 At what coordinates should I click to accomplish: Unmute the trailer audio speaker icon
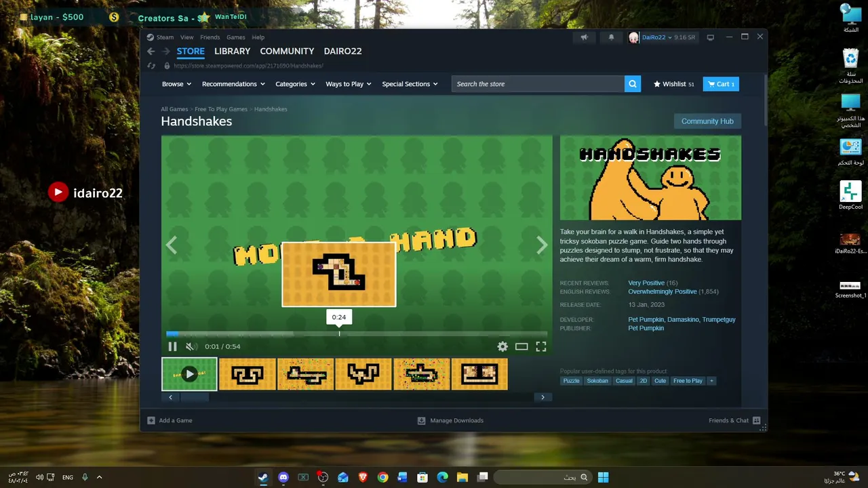(x=191, y=346)
